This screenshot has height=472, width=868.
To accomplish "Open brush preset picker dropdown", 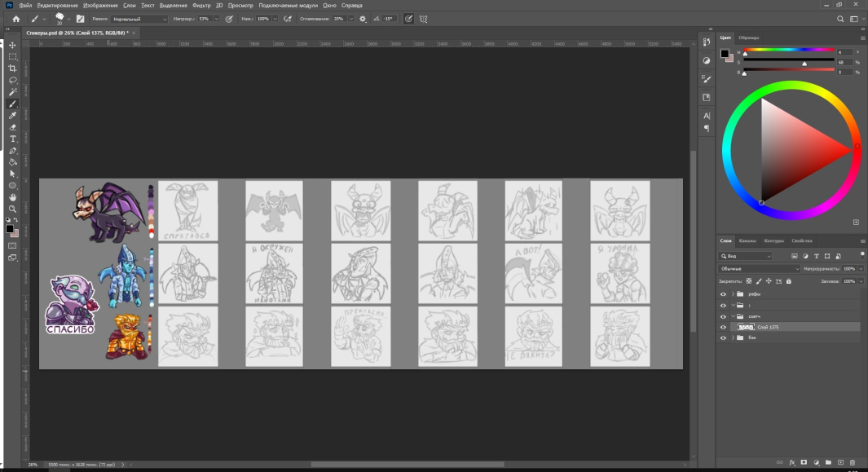I will [68, 20].
